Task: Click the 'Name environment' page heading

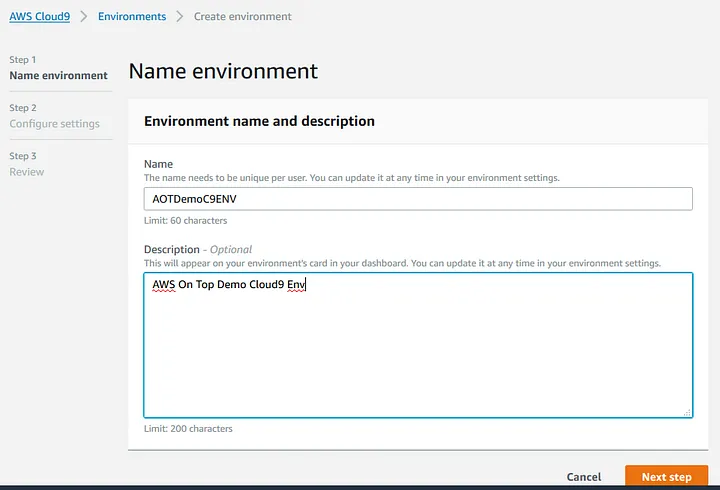Action: [223, 71]
